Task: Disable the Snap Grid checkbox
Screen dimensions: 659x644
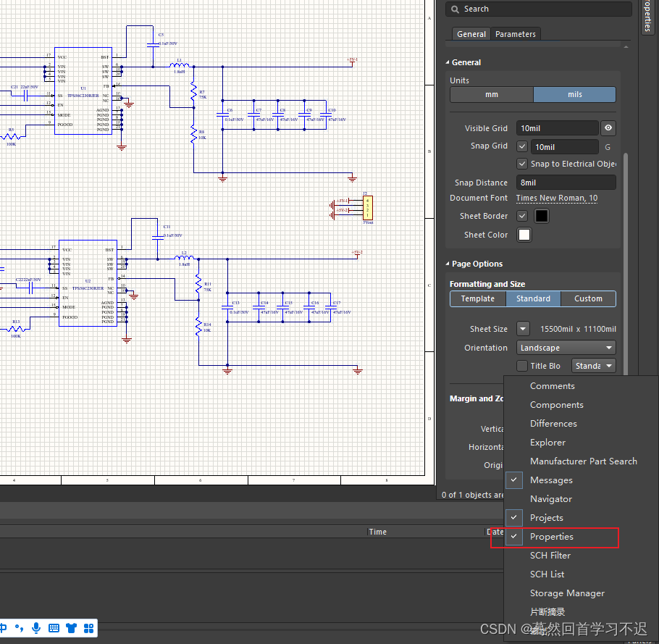Action: (522, 147)
